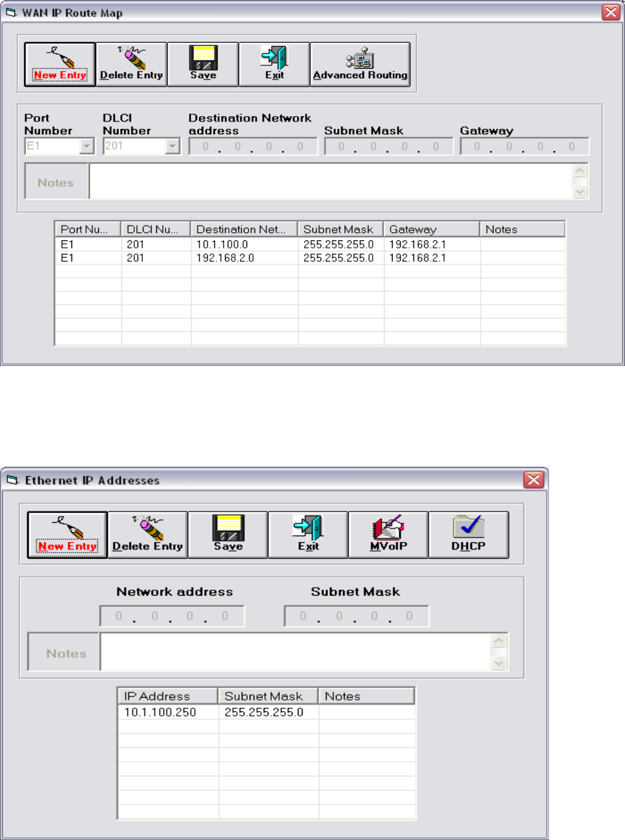Click New Entry in Ethernet IP Addresses
Screen dimensions: 625x840
click(67, 535)
